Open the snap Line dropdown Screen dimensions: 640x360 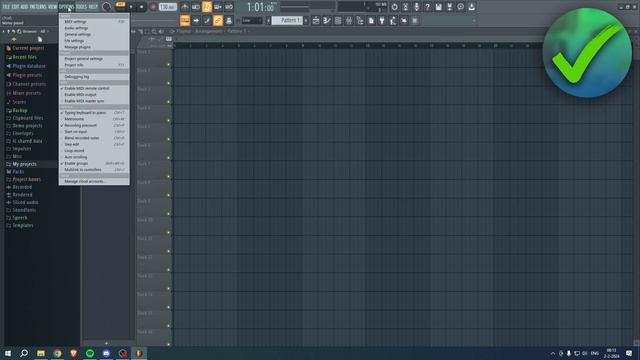coord(252,20)
